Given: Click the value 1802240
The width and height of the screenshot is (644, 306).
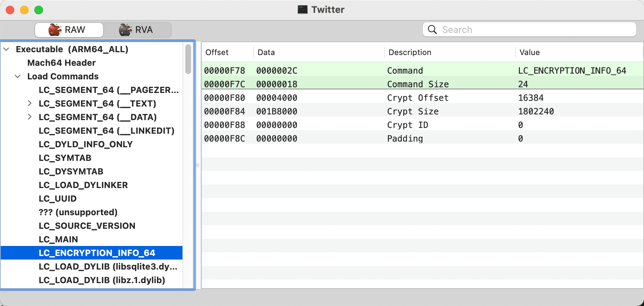Looking at the screenshot, I should coord(536,112).
